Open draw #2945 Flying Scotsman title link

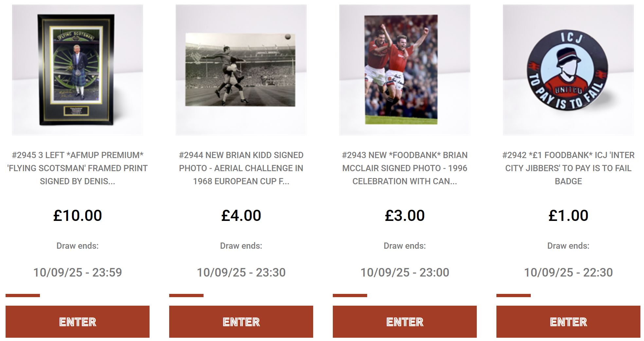pyautogui.click(x=77, y=168)
